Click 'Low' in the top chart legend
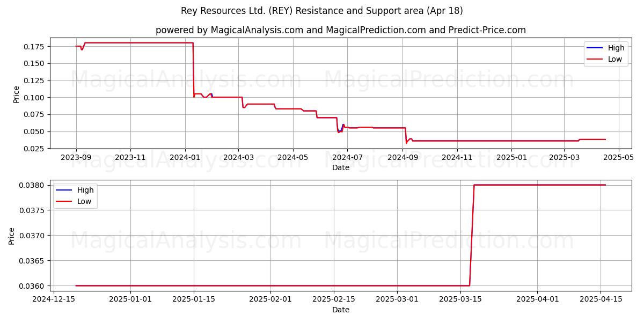 click(x=615, y=59)
